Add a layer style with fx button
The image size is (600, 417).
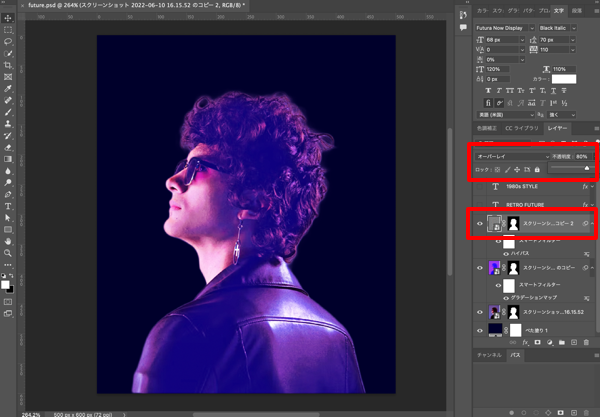tap(525, 342)
